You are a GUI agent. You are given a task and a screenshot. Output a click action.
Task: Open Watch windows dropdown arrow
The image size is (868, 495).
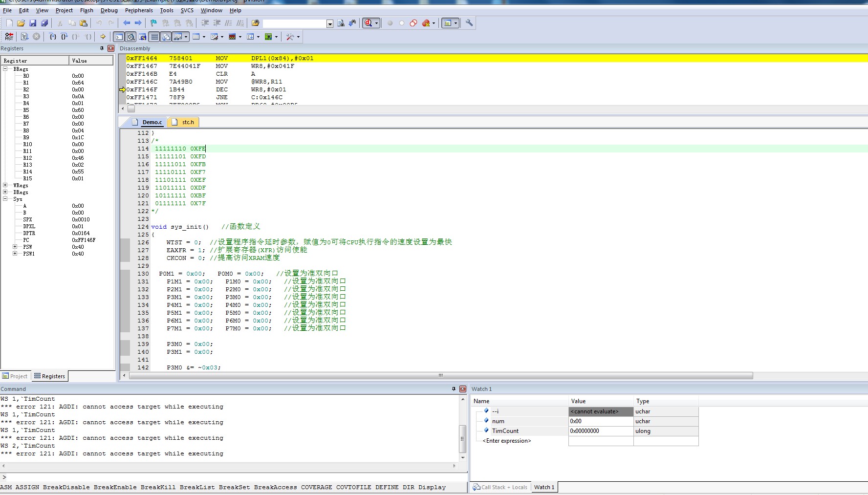(x=186, y=37)
